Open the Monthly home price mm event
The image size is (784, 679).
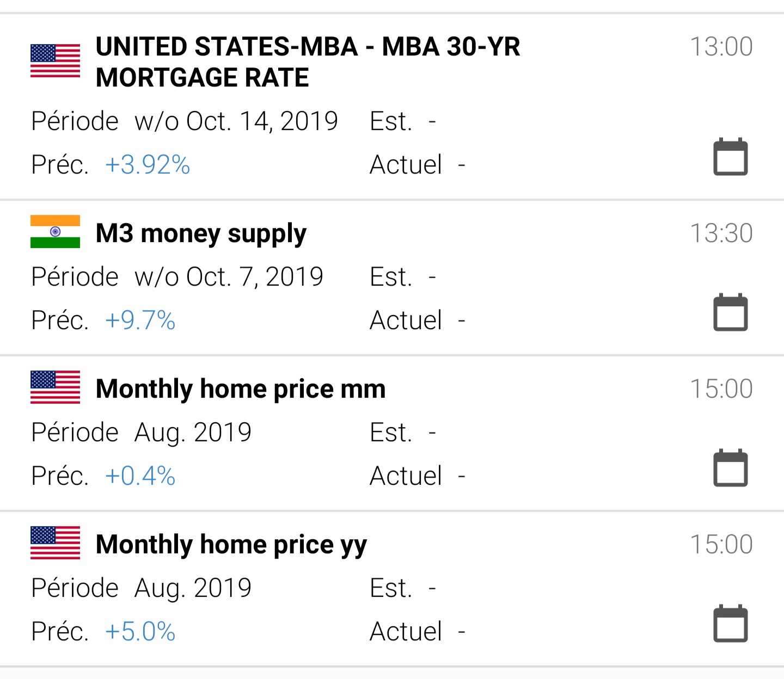pos(240,389)
